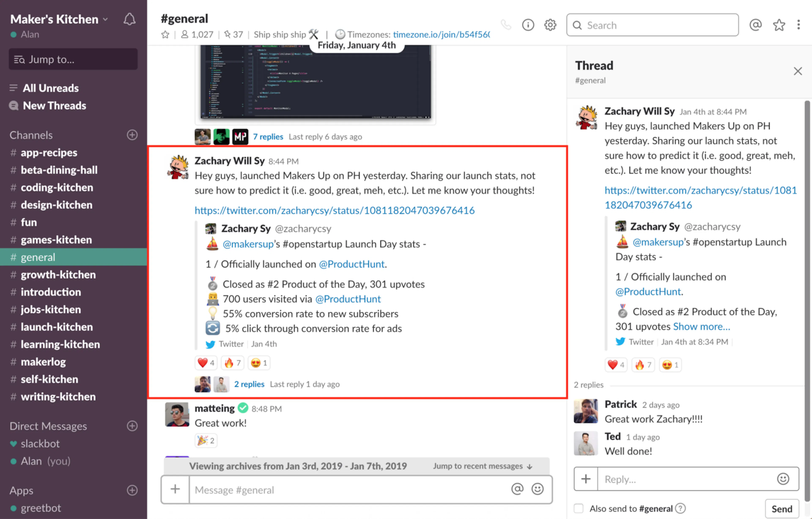Open channel settings gear
The width and height of the screenshot is (812, 519).
(550, 25)
